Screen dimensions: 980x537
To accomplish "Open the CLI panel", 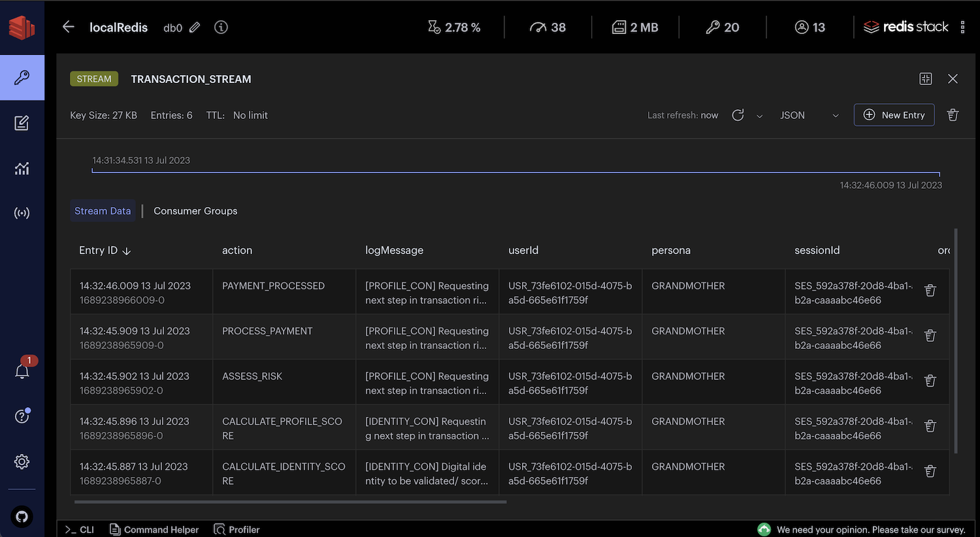I will point(79,530).
